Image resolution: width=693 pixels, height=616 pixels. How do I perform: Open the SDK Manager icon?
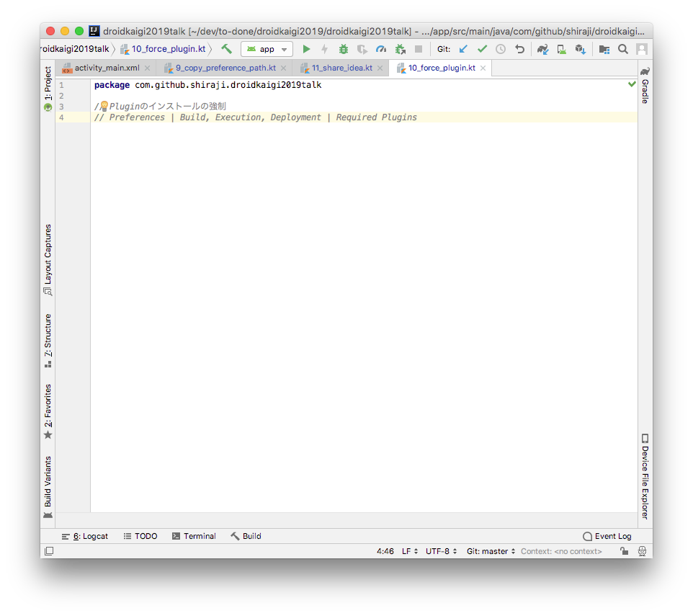[581, 49]
